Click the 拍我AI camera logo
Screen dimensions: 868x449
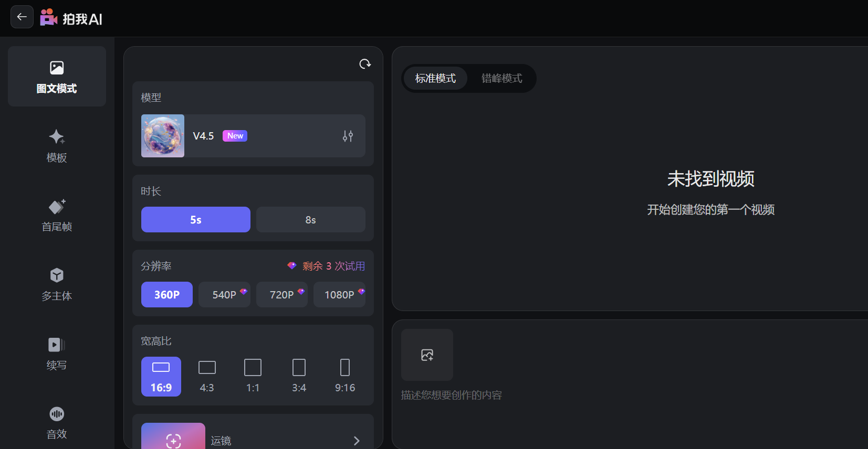(48, 17)
